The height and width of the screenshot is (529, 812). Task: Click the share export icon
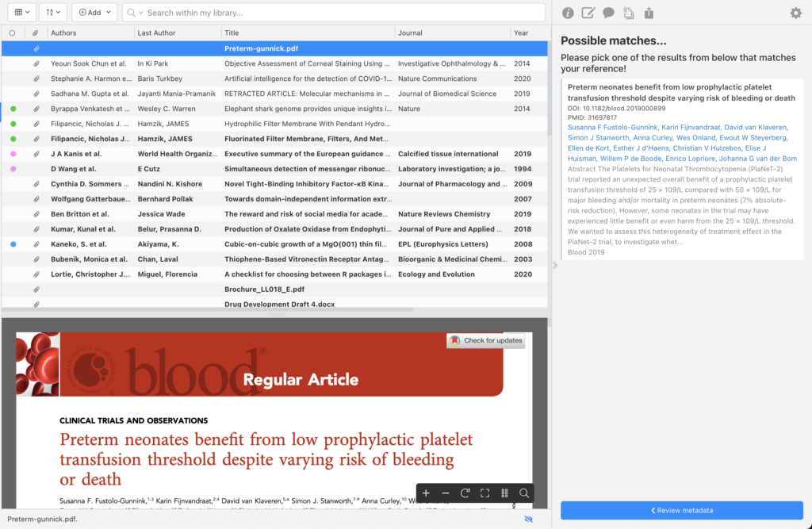tap(649, 13)
